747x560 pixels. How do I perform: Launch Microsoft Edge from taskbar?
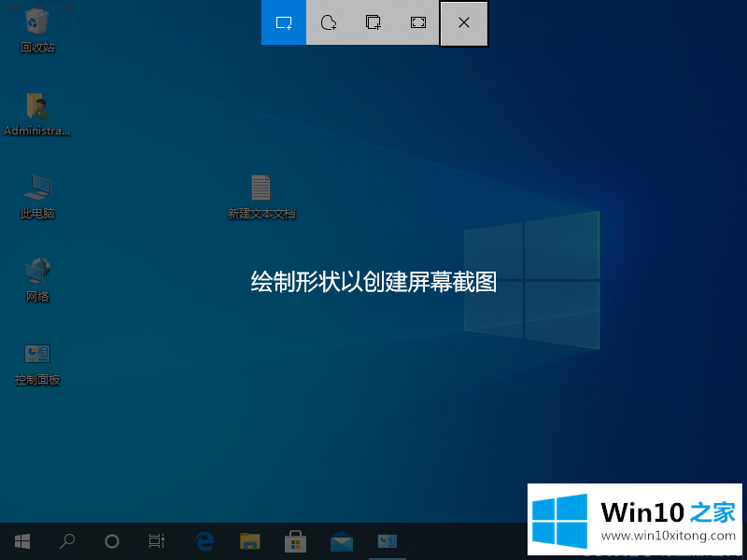(204, 541)
